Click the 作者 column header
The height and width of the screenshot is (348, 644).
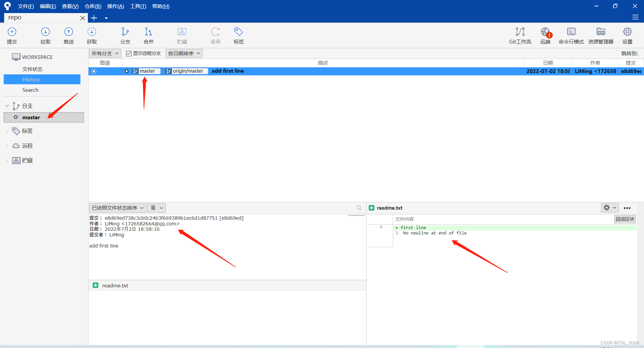[595, 63]
